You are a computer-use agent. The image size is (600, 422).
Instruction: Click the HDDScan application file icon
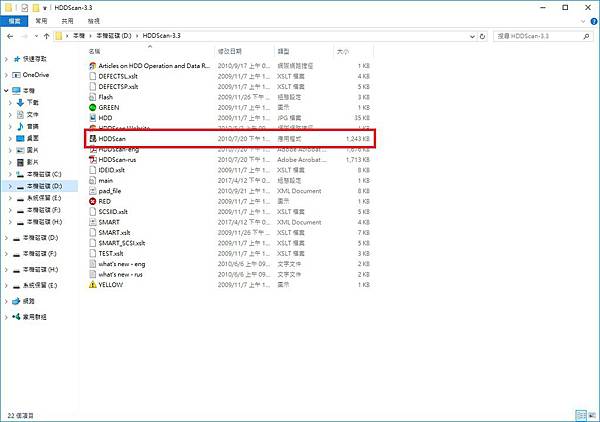click(x=92, y=138)
